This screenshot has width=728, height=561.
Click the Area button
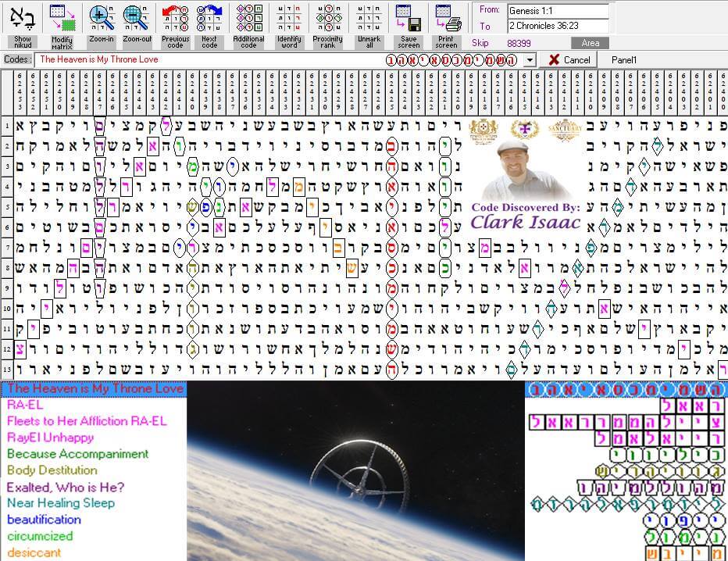(590, 43)
